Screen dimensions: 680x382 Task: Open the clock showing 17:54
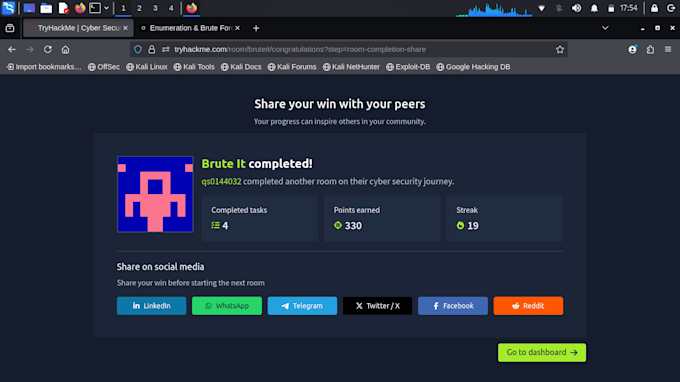(x=628, y=8)
